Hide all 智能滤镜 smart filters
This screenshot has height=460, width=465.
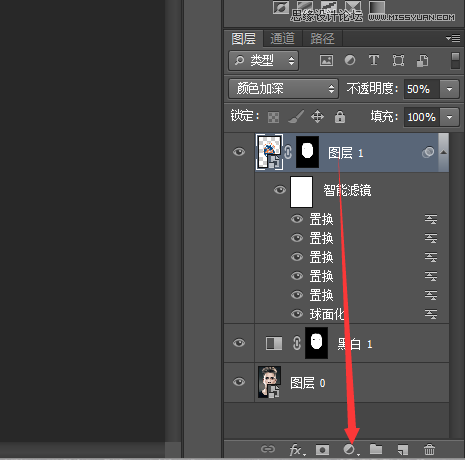(280, 190)
